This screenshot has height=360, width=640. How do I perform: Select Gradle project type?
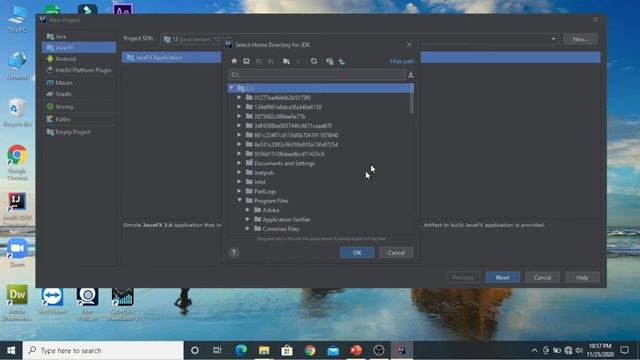(79, 94)
